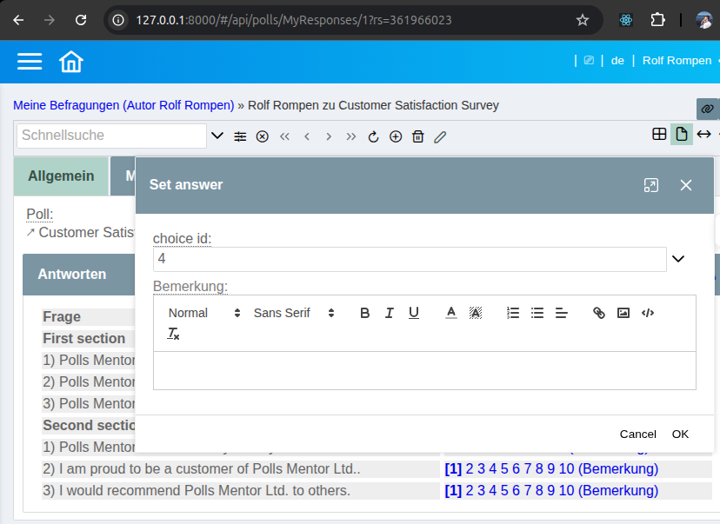
Task: Insert a numbered list
Action: pos(513,313)
